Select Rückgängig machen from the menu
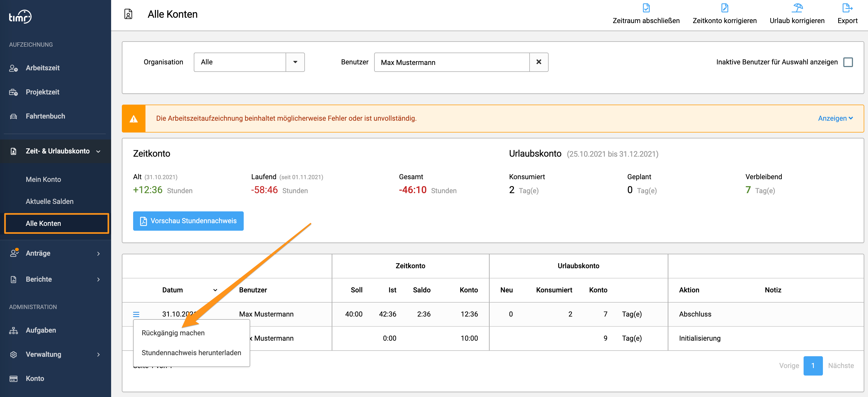 pos(173,333)
